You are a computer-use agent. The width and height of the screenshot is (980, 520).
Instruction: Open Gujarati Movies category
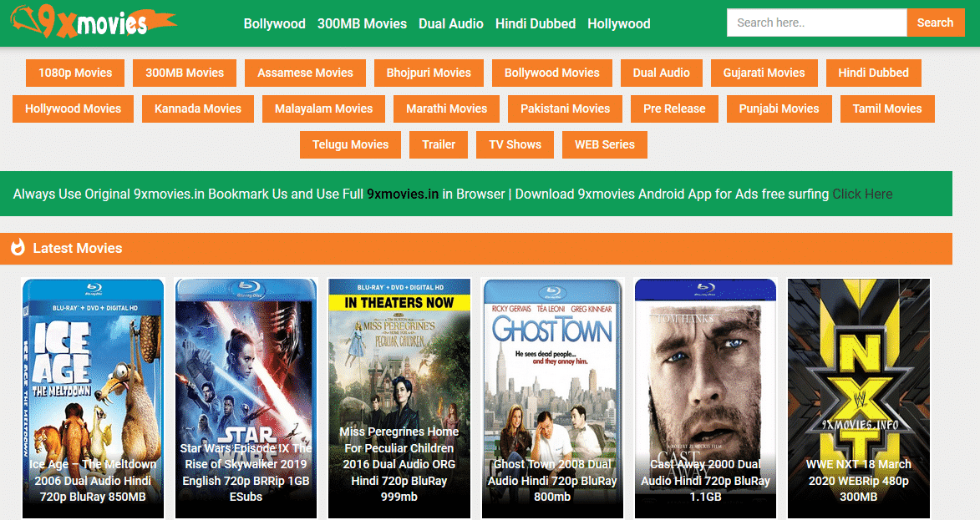764,73
